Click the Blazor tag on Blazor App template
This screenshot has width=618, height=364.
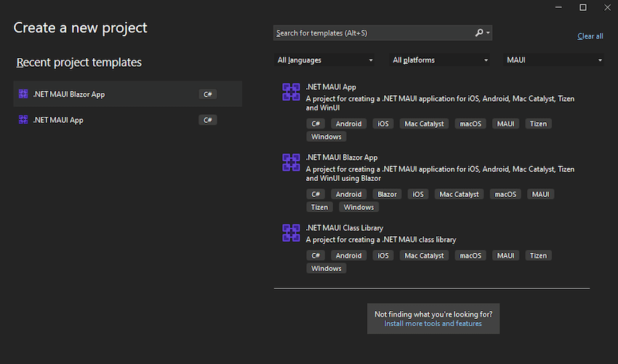[x=387, y=194]
